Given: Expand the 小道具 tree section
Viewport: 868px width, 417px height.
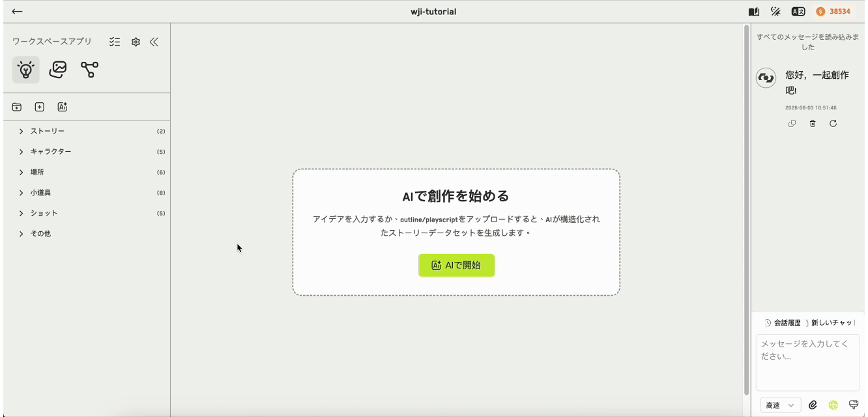Looking at the screenshot, I should click(22, 193).
